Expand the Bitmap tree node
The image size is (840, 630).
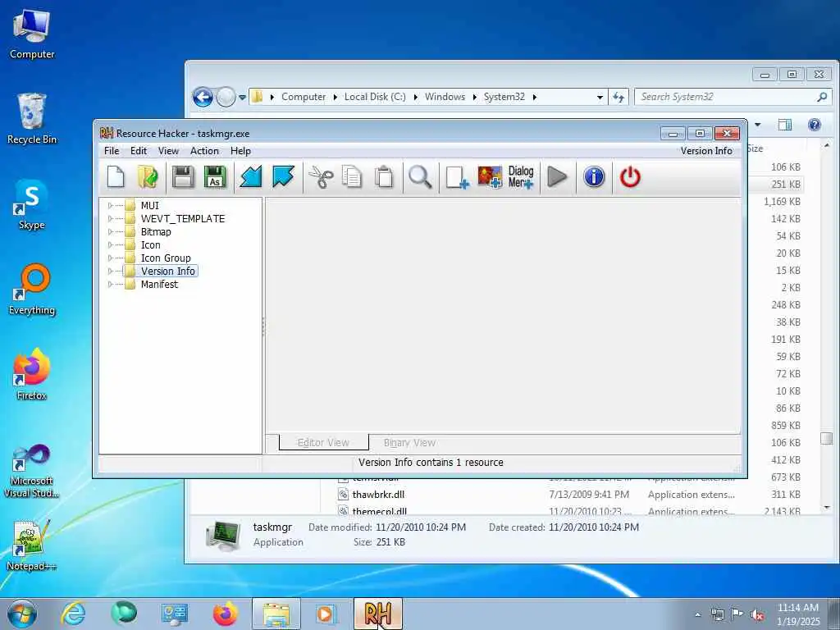(111, 232)
